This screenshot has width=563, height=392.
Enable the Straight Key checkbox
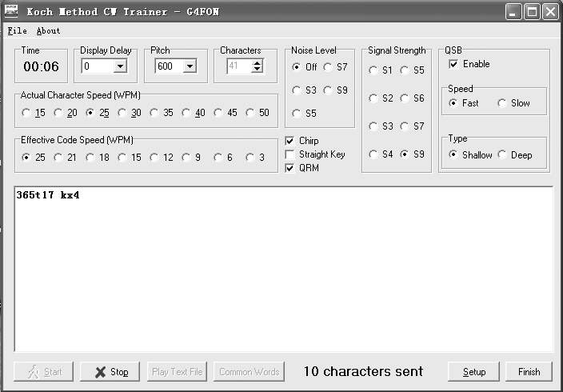click(x=289, y=154)
